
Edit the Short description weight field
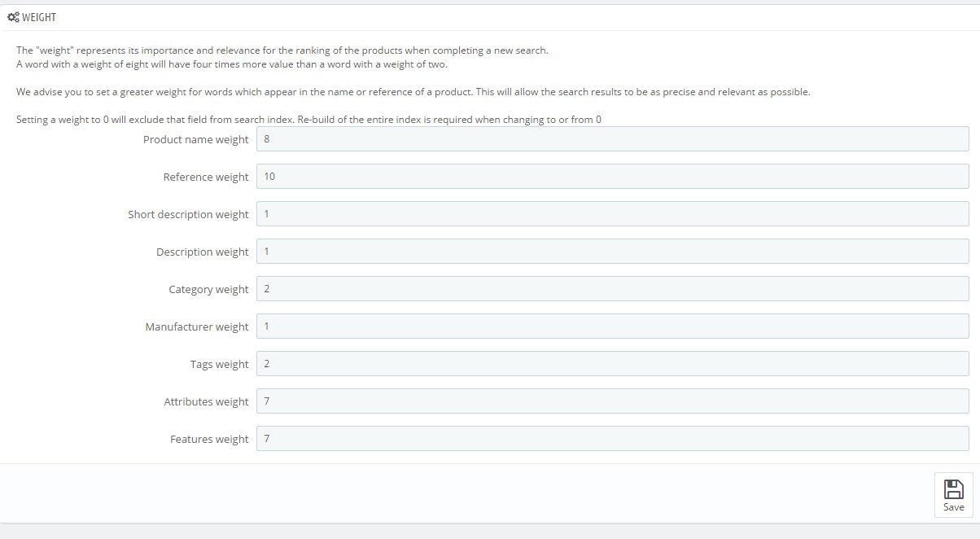612,214
